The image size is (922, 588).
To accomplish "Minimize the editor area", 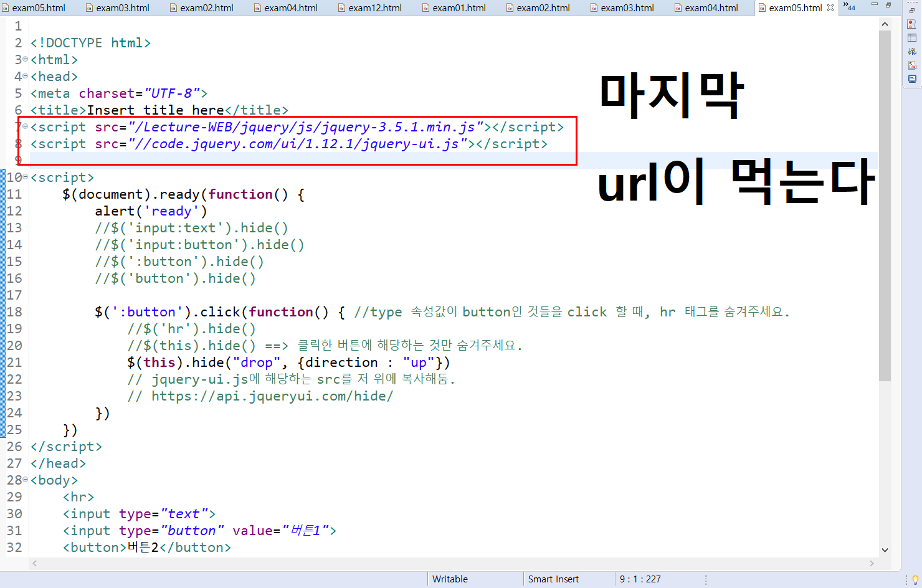I will click(874, 5).
